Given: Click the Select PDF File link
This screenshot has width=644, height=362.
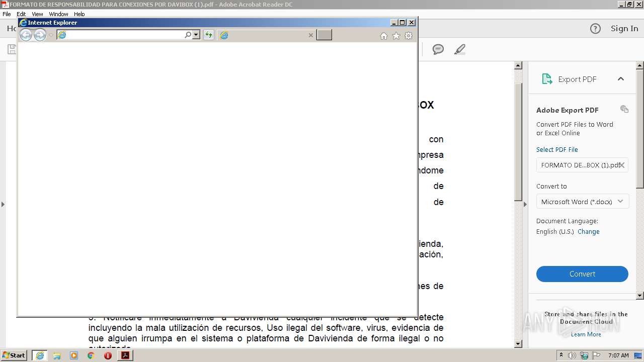Looking at the screenshot, I should [557, 149].
